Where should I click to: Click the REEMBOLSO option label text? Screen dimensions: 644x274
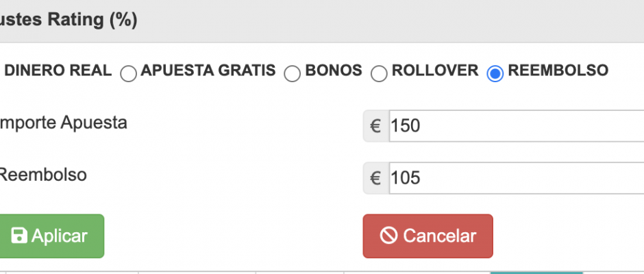(558, 71)
